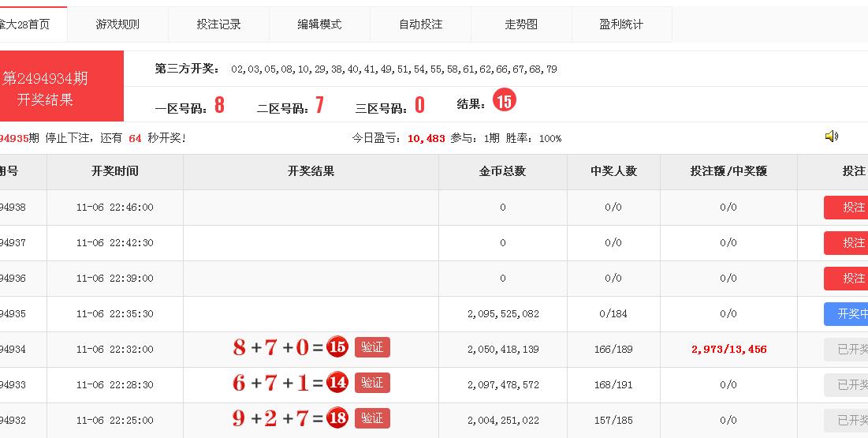Click result ball 18 in row 22:25:00
The image size is (868, 438).
tap(337, 418)
